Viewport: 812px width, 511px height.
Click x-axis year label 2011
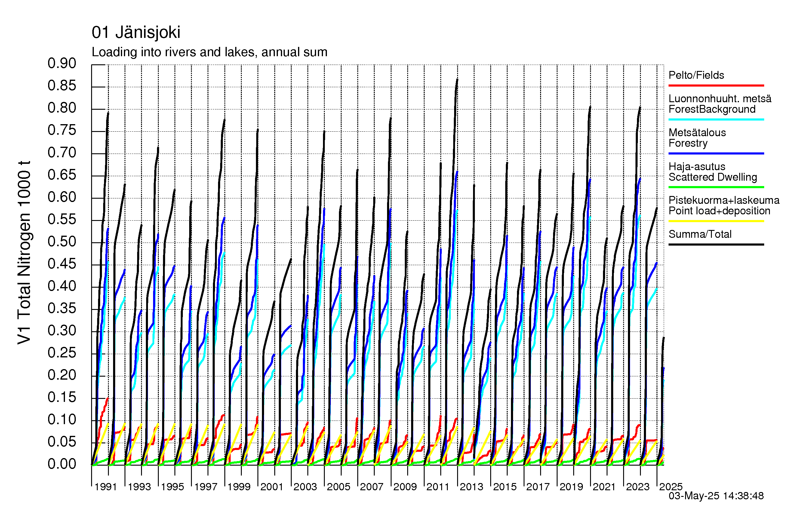coord(438,487)
